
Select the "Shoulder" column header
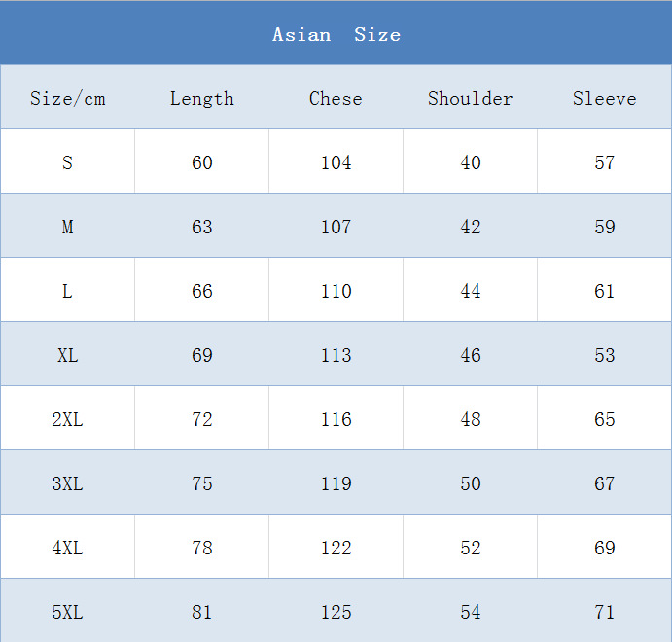(470, 99)
